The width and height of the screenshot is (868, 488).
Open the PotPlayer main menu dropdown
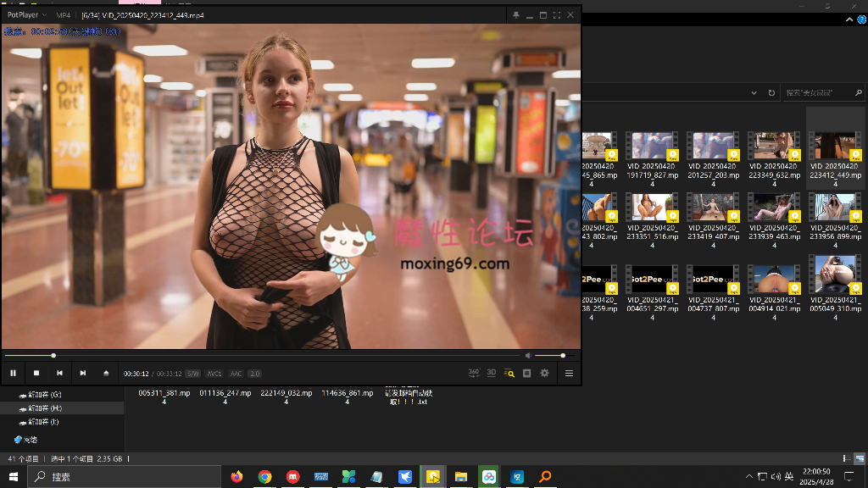click(x=26, y=15)
